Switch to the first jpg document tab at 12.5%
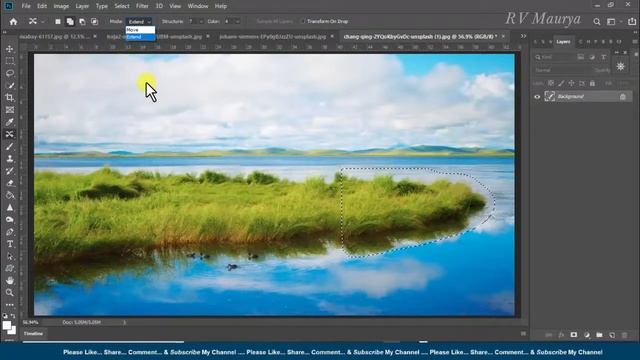This screenshot has height=360, width=640. [x=54, y=36]
